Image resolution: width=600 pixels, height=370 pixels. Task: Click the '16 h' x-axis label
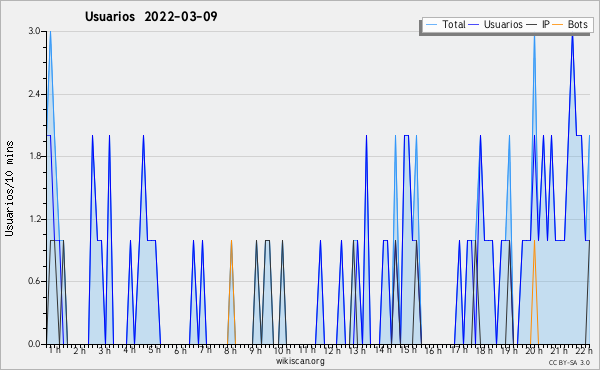coord(433,350)
